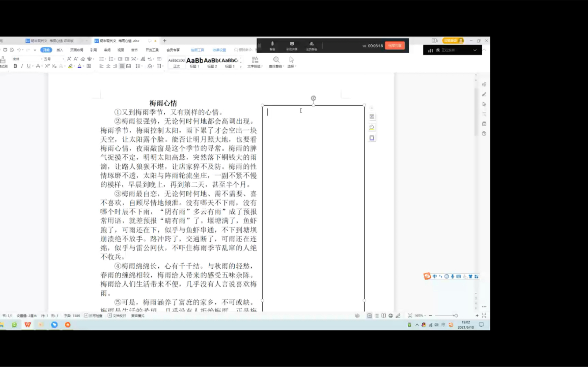Click the Select arrow tool icon

click(x=292, y=60)
